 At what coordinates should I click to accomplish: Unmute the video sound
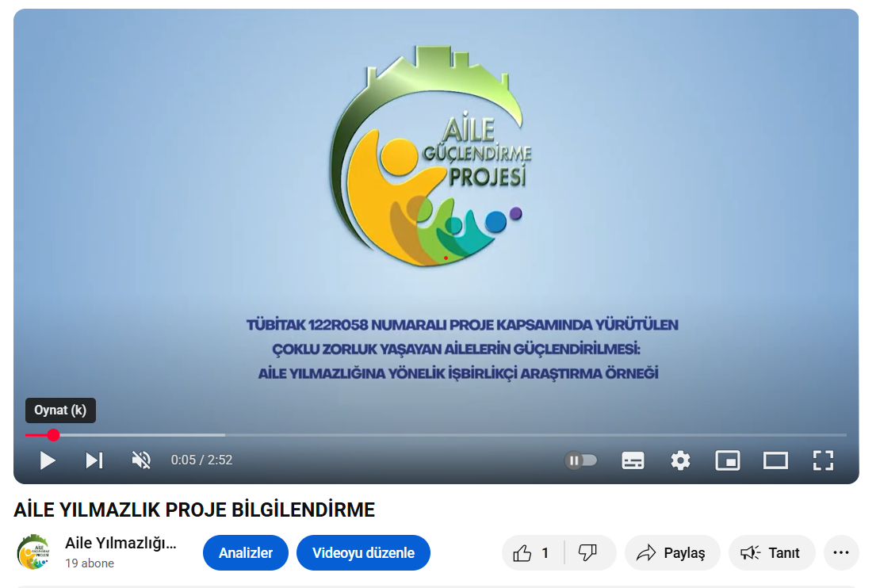[141, 460]
